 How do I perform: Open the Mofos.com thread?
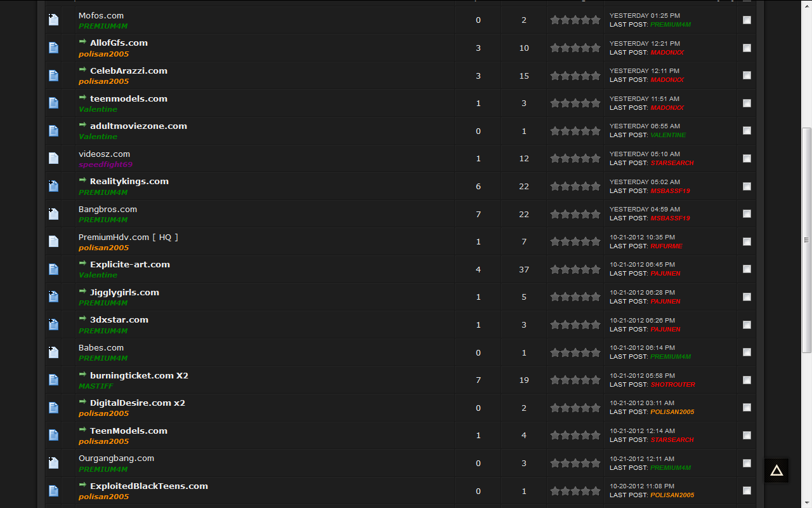click(101, 15)
